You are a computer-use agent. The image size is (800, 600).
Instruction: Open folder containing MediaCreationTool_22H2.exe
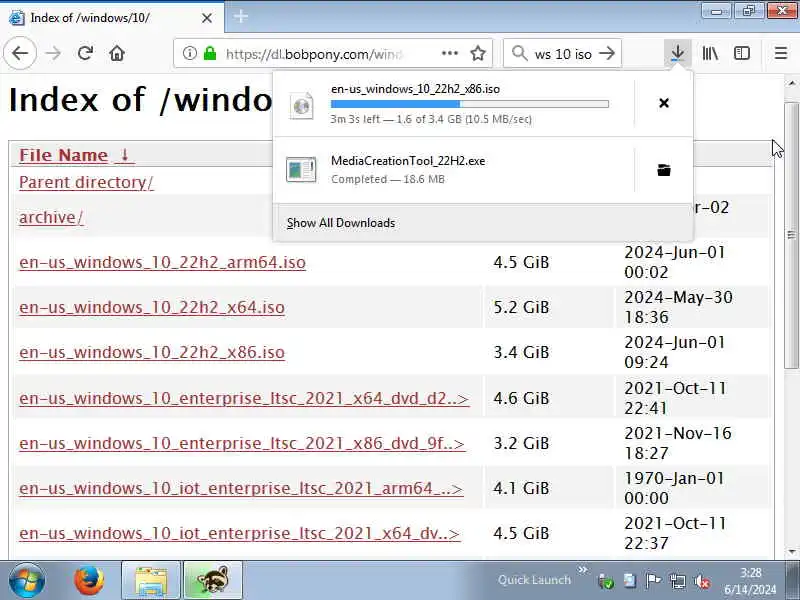664,170
